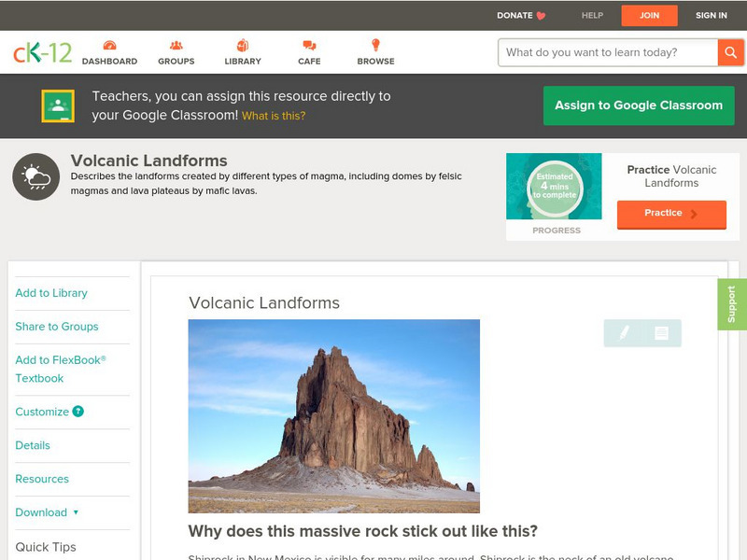Click Add to FlexBook Textbook
The image size is (747, 560).
pos(61,369)
